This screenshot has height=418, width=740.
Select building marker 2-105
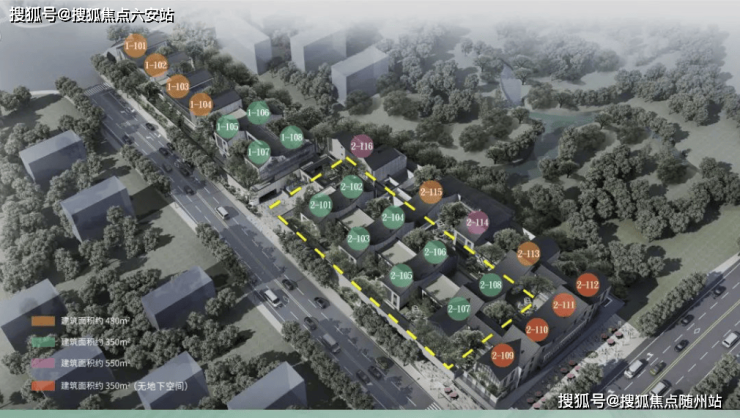point(402,276)
